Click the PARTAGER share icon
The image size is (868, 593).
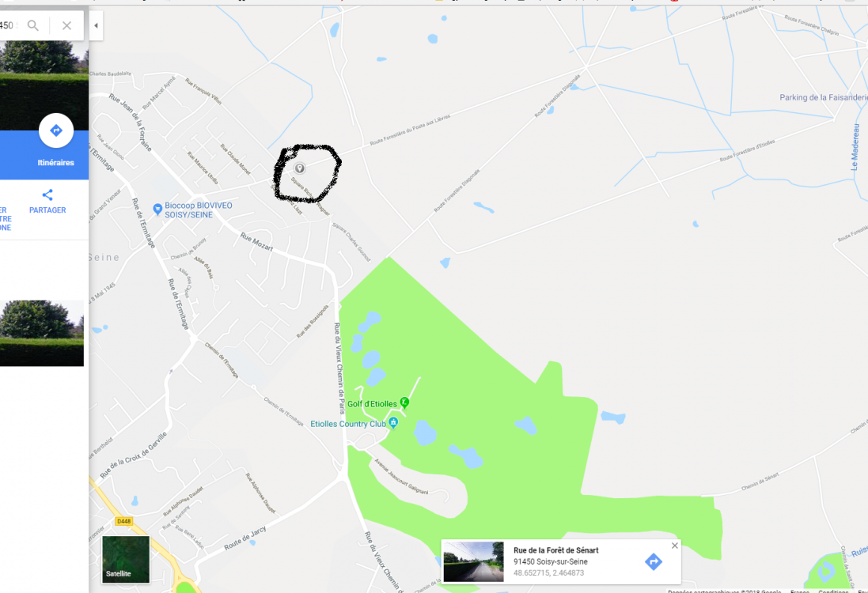(47, 195)
